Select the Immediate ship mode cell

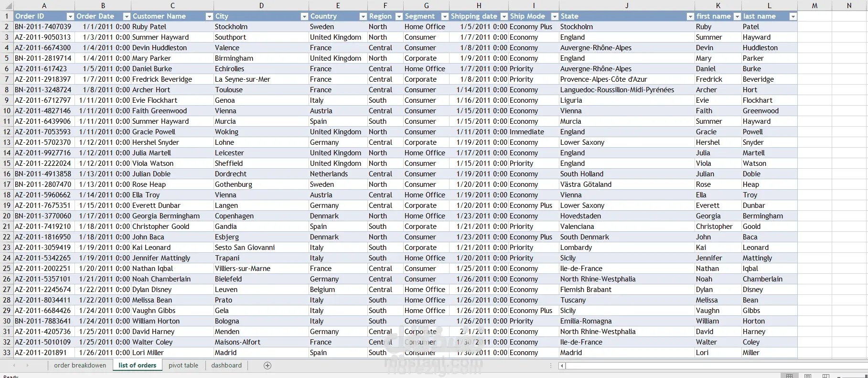pyautogui.click(x=534, y=132)
